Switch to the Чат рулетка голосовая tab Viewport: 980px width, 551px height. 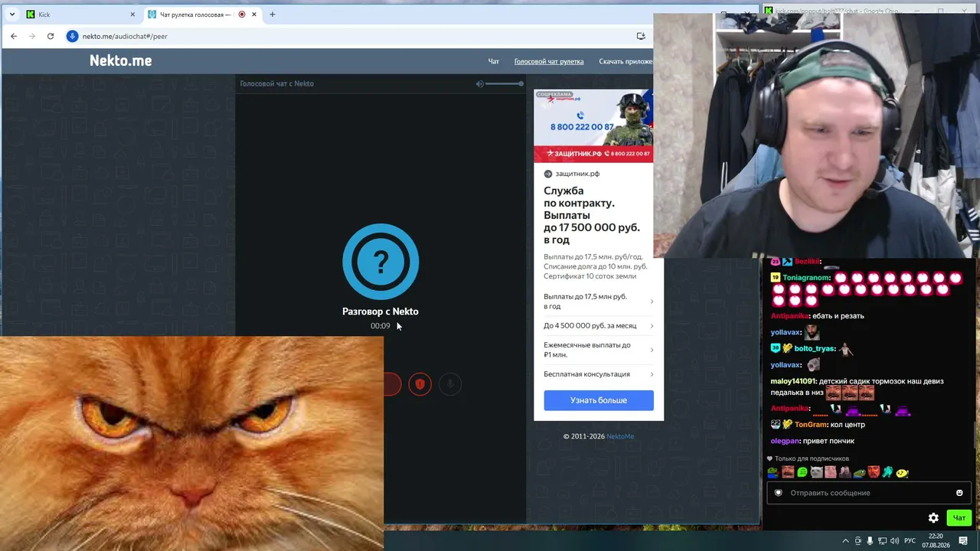pos(202,15)
